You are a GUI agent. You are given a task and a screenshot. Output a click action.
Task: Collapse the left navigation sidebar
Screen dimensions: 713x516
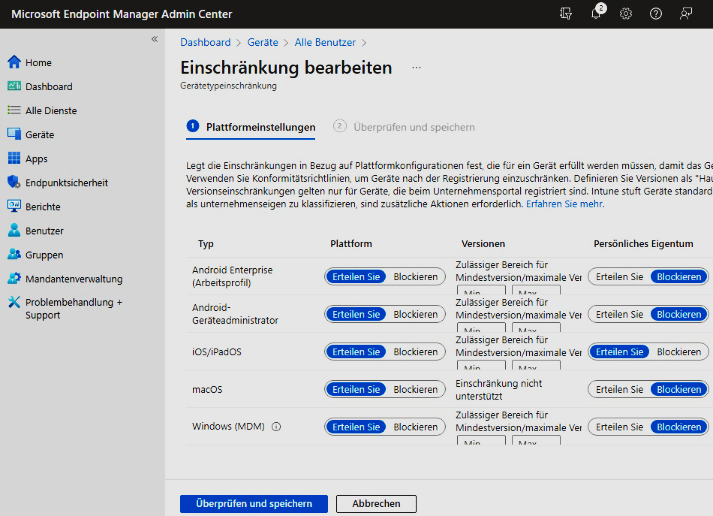coord(154,39)
